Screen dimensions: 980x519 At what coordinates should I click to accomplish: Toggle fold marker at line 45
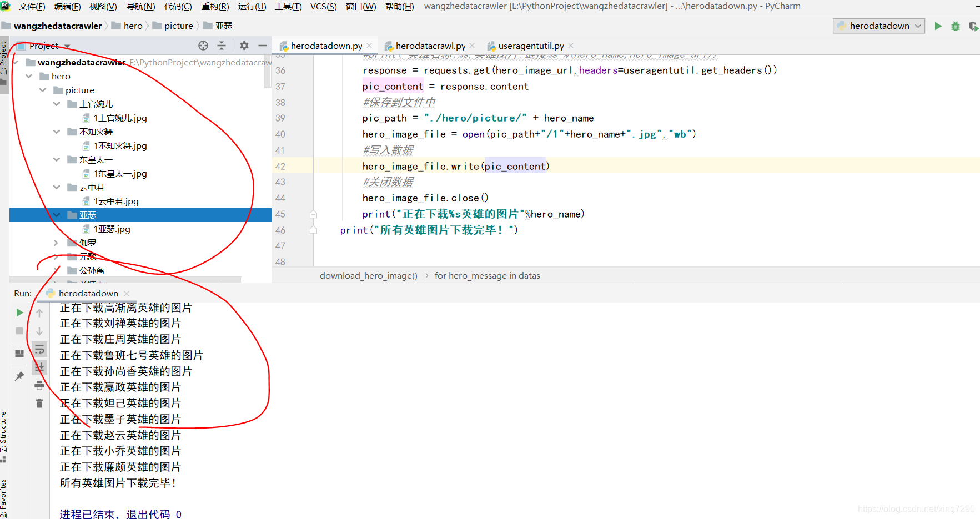click(313, 214)
